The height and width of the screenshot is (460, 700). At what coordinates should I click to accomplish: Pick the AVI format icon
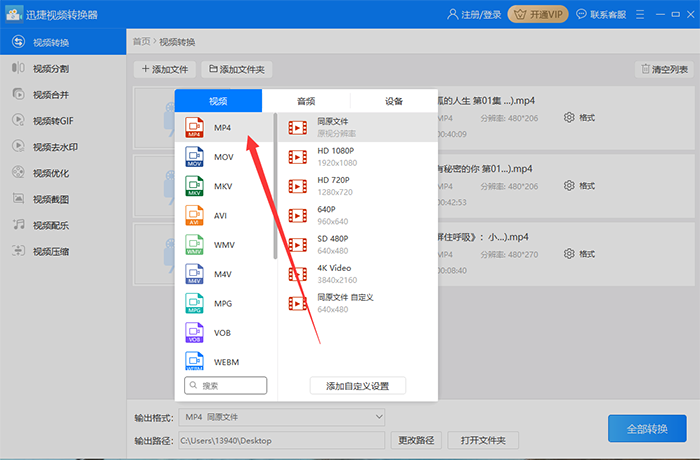click(194, 215)
